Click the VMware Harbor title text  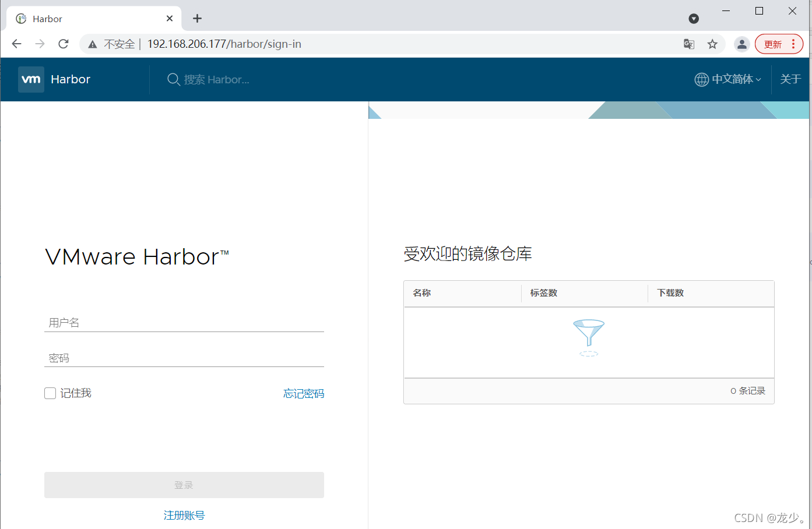137,257
